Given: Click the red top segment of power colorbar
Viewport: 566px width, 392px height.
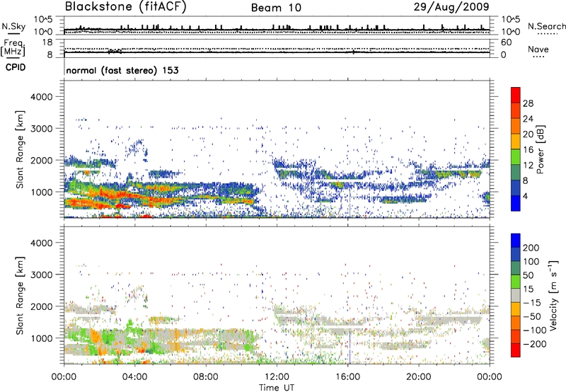Looking at the screenshot, I should (516, 95).
